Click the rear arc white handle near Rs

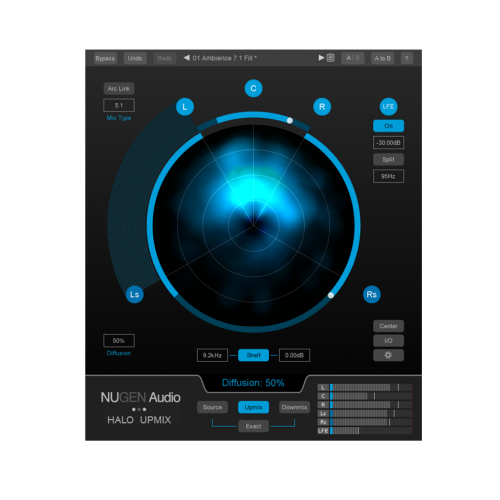(331, 295)
